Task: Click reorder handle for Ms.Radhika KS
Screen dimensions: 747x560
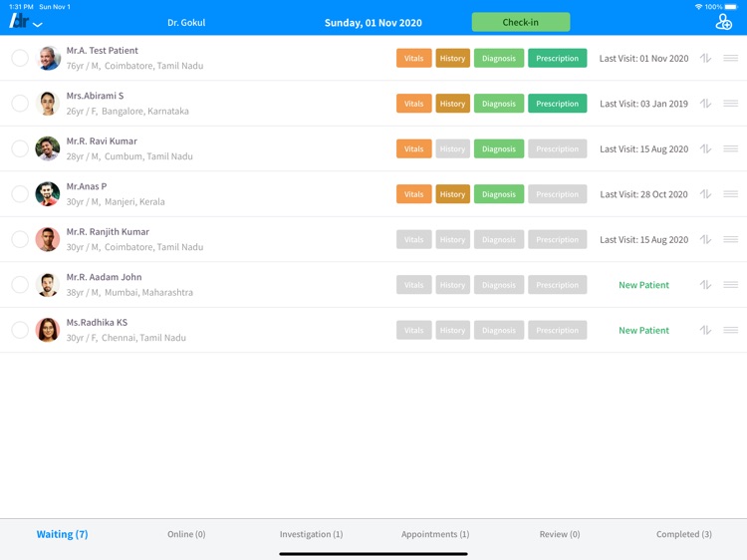Action: [731, 330]
